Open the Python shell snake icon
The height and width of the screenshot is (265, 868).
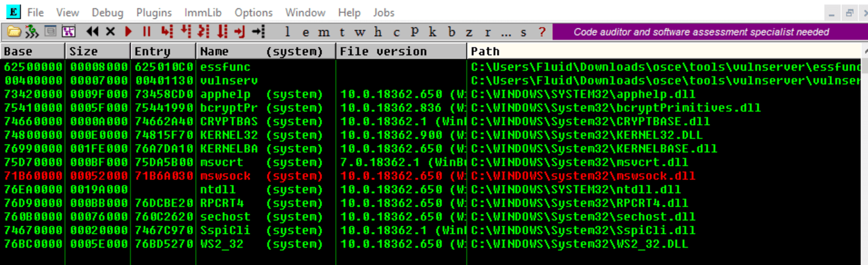(x=32, y=32)
